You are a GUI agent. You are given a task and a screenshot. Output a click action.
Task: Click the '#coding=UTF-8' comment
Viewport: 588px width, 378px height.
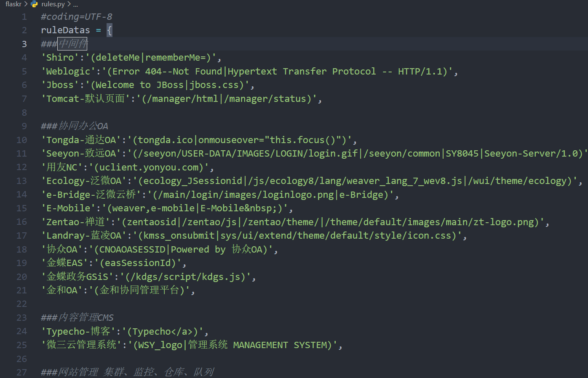[77, 17]
